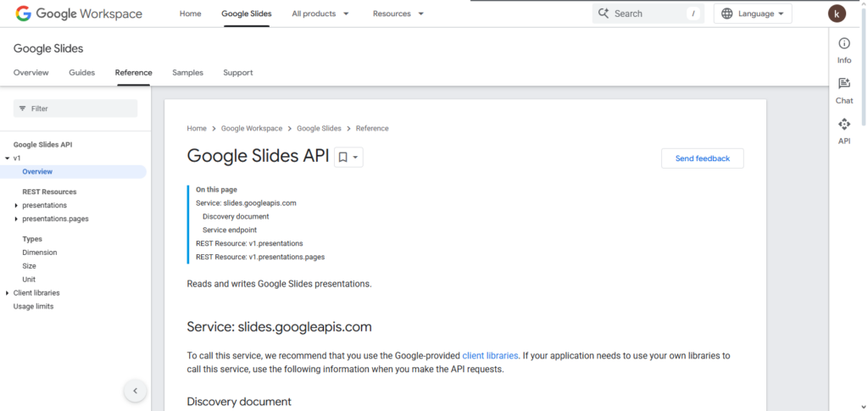Viewport: 868px width, 411px height.
Task: Jump to Service endpoint in On this page
Action: (x=230, y=230)
